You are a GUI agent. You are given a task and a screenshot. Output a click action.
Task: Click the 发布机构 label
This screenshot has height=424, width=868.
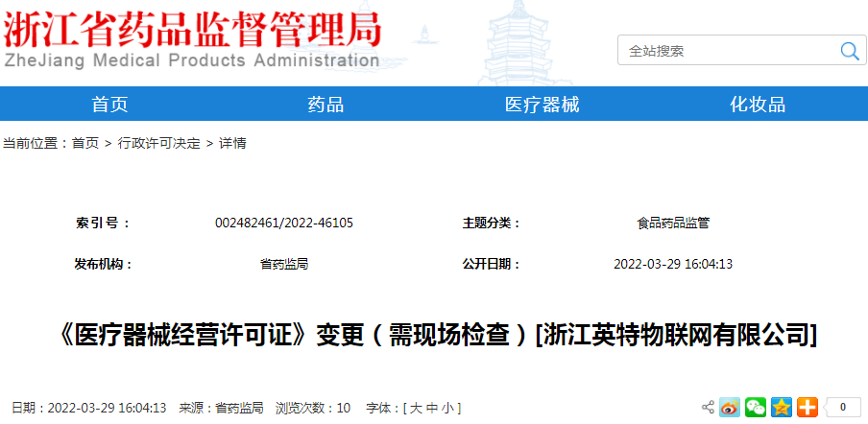pos(104,264)
